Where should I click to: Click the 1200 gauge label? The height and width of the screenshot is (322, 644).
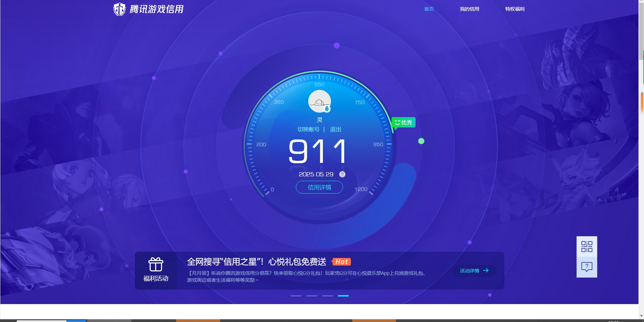(361, 189)
